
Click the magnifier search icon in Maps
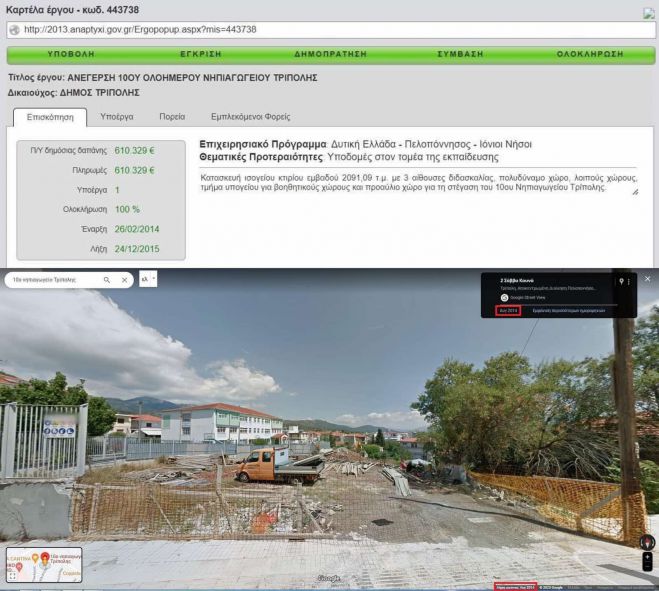[x=107, y=280]
